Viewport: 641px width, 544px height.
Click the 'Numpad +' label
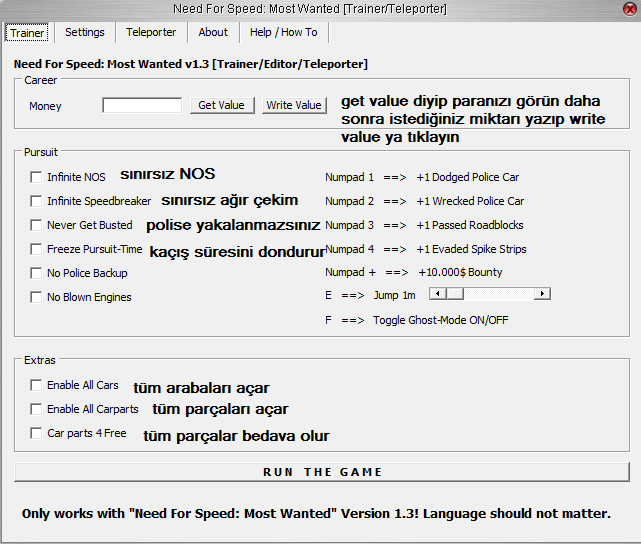point(350,273)
